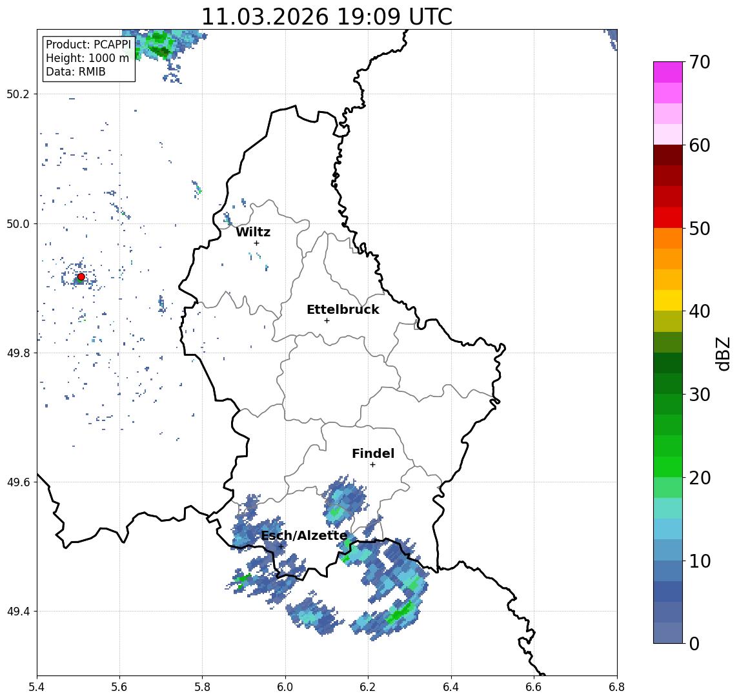The image size is (739, 700).
Task: Click the 11.03.2026 19:09 UTC title
Action: tap(327, 17)
